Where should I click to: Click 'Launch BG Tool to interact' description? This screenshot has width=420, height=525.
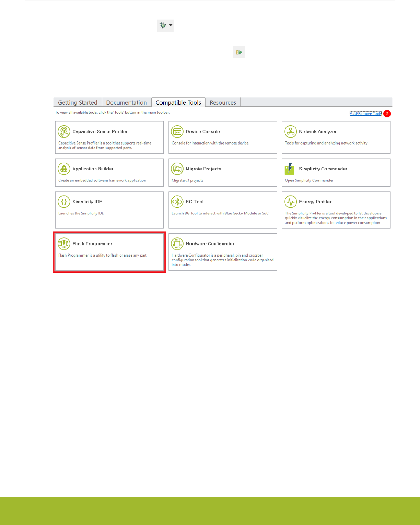(220, 213)
